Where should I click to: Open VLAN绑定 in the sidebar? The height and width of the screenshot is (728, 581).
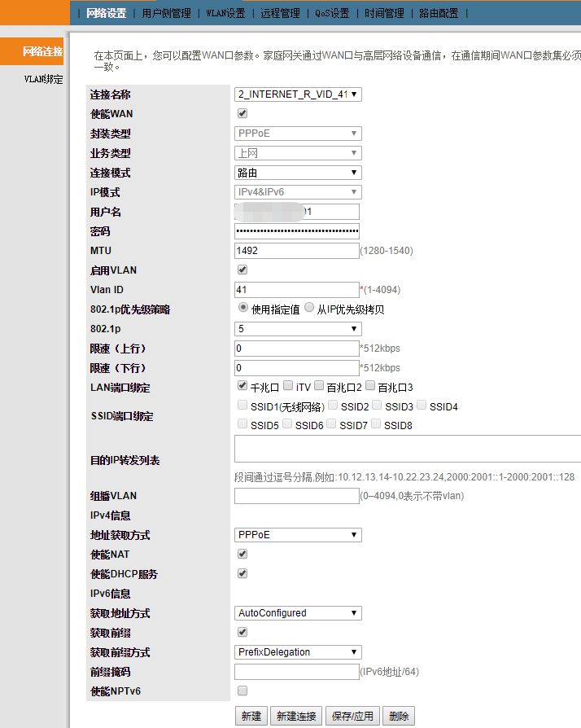(43, 79)
